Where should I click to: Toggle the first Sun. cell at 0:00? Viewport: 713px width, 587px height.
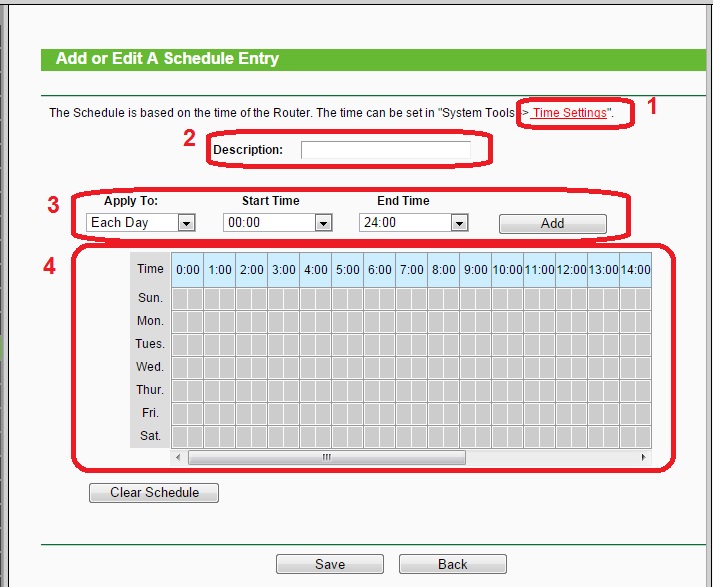(180, 298)
